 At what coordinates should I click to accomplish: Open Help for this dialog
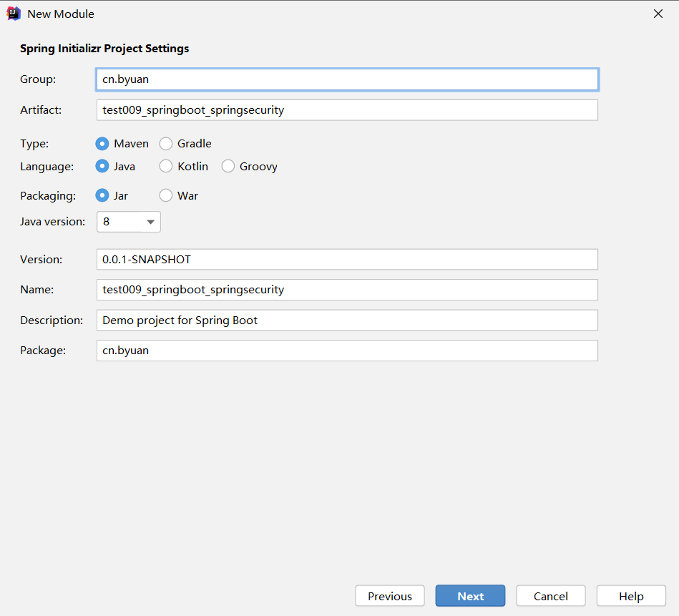pos(631,596)
